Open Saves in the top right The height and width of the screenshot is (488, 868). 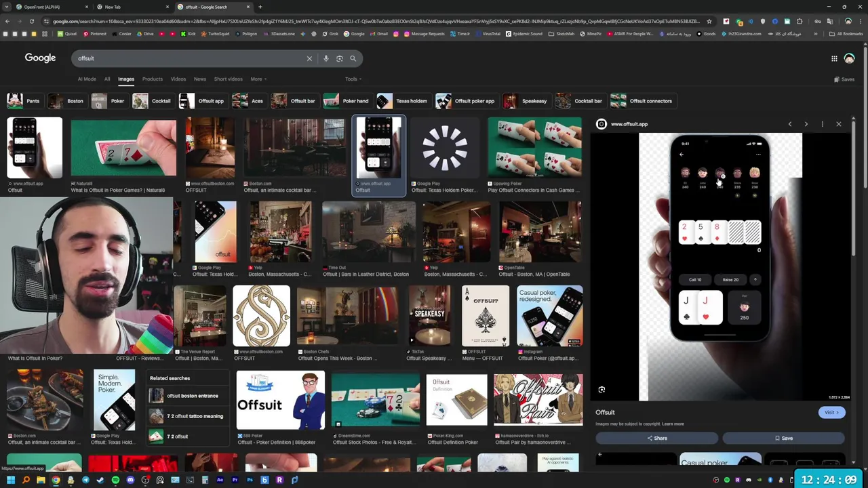pyautogui.click(x=844, y=79)
